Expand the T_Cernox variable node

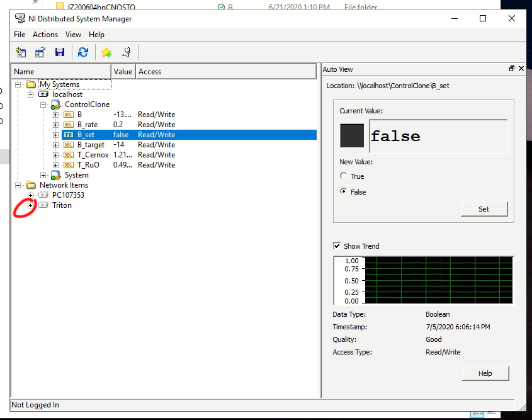pyautogui.click(x=55, y=155)
